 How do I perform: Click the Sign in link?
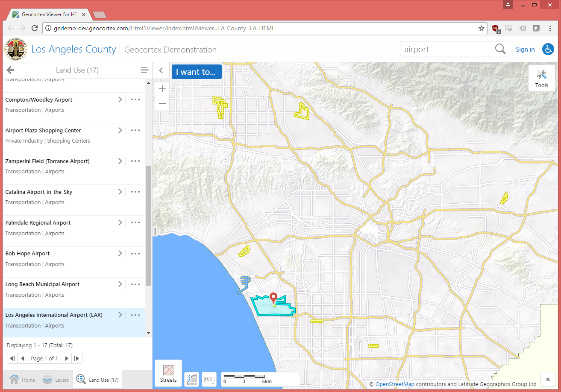click(x=525, y=50)
